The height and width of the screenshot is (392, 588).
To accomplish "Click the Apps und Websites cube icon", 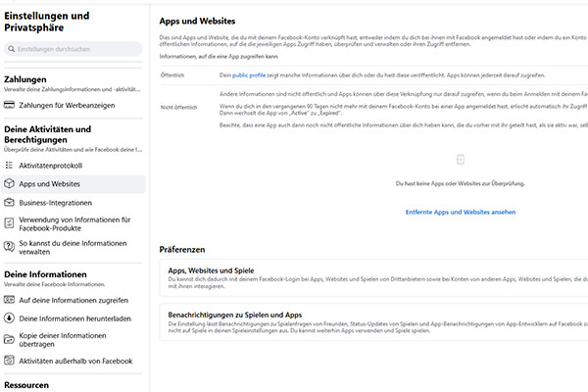I will [x=10, y=184].
